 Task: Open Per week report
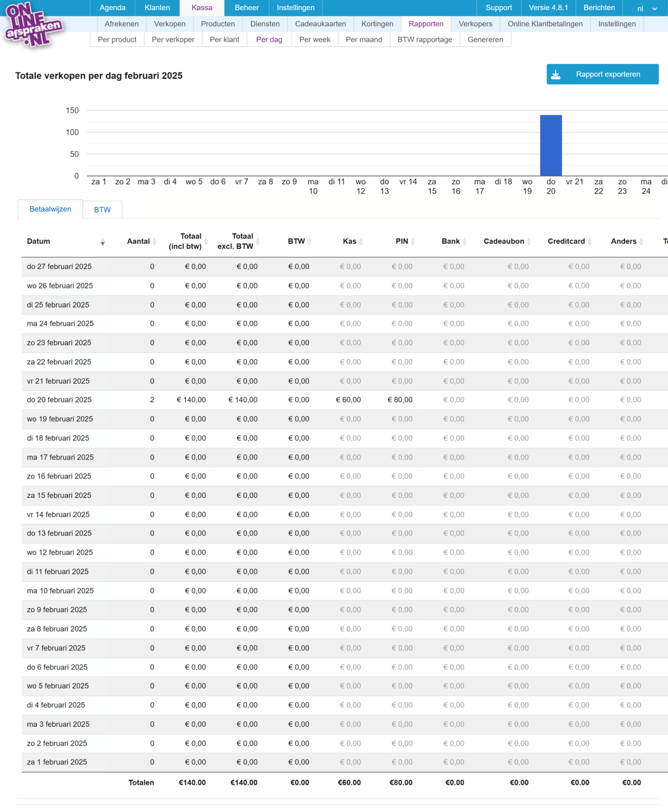315,40
